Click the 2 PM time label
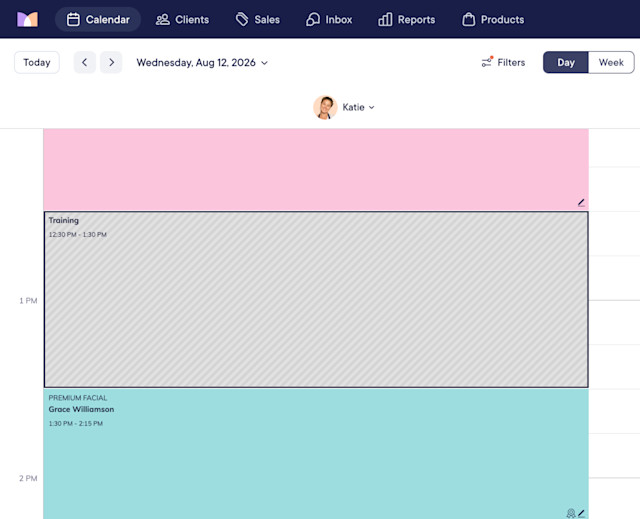This screenshot has height=519, width=640. pos(28,478)
